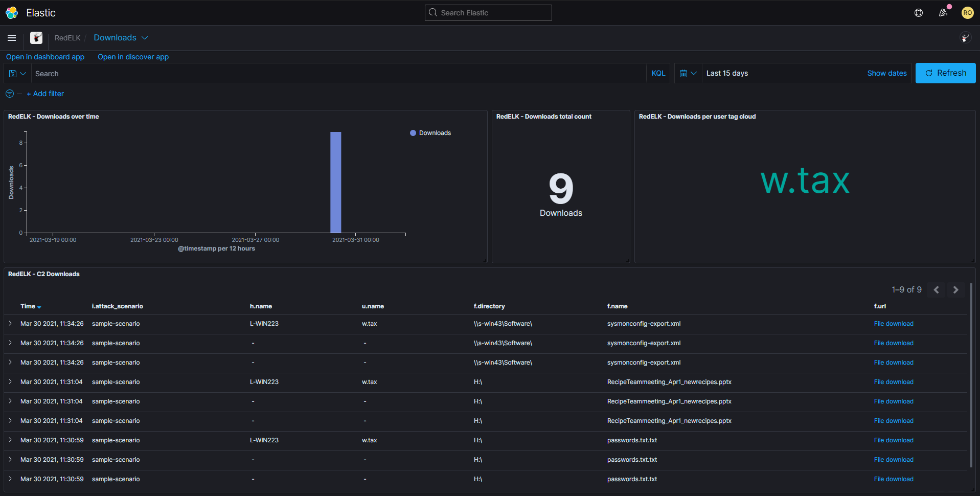The height and width of the screenshot is (496, 980).
Task: Expand the L-WIN223 passwords.txt.txt row
Action: (10, 440)
